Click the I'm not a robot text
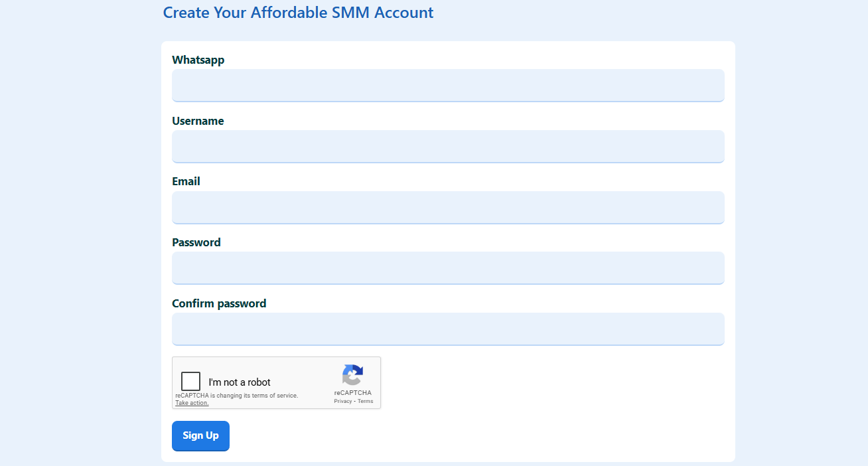This screenshot has width=868, height=466. tap(240, 382)
